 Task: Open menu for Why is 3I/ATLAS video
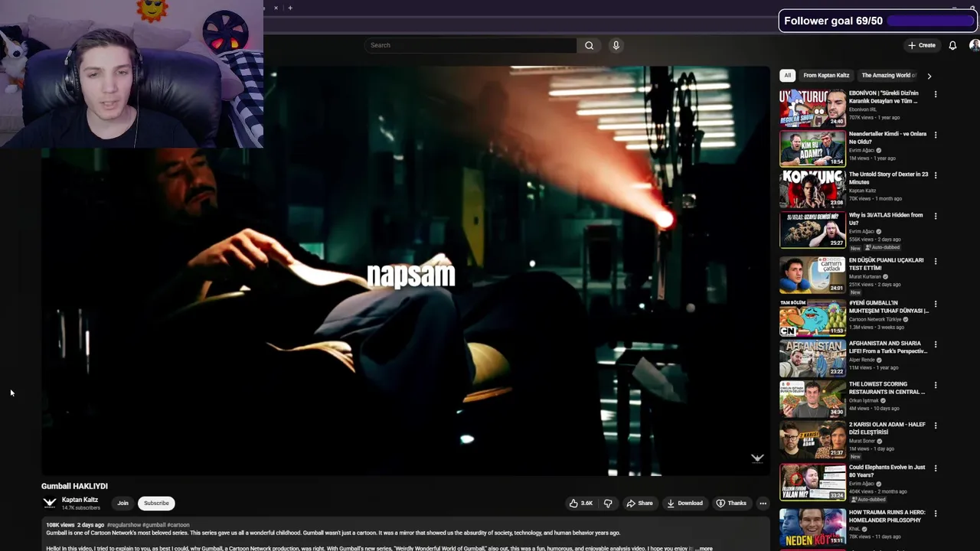[x=935, y=216]
